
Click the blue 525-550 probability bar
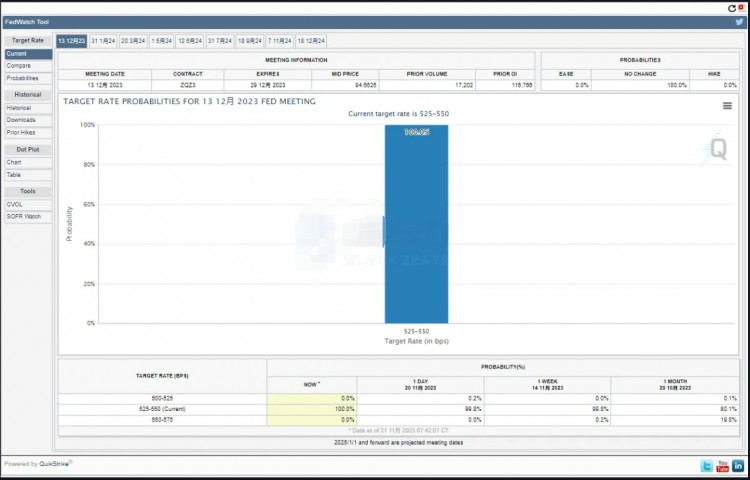tap(416, 224)
